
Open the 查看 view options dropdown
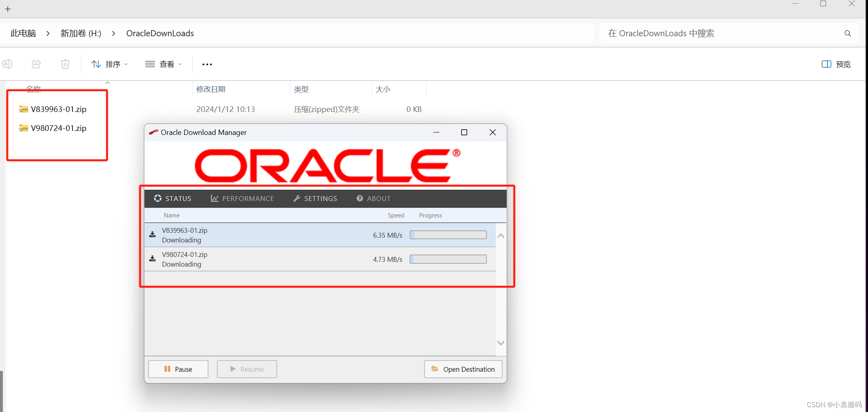(163, 64)
